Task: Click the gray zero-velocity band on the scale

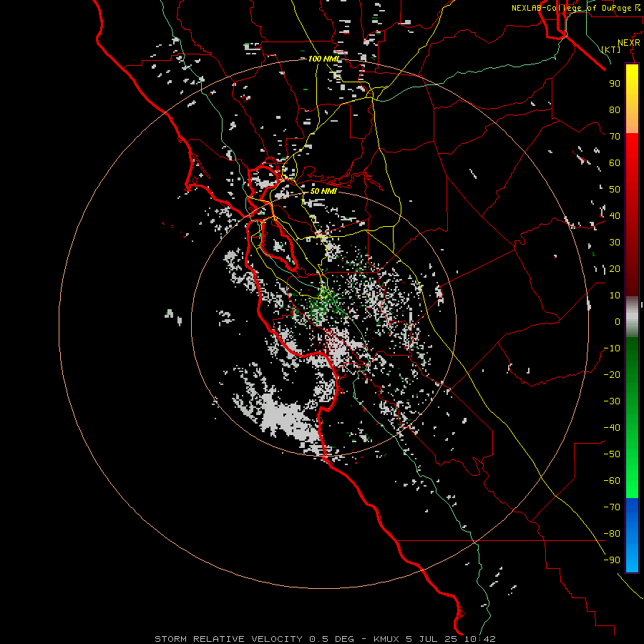Action: 632,317
